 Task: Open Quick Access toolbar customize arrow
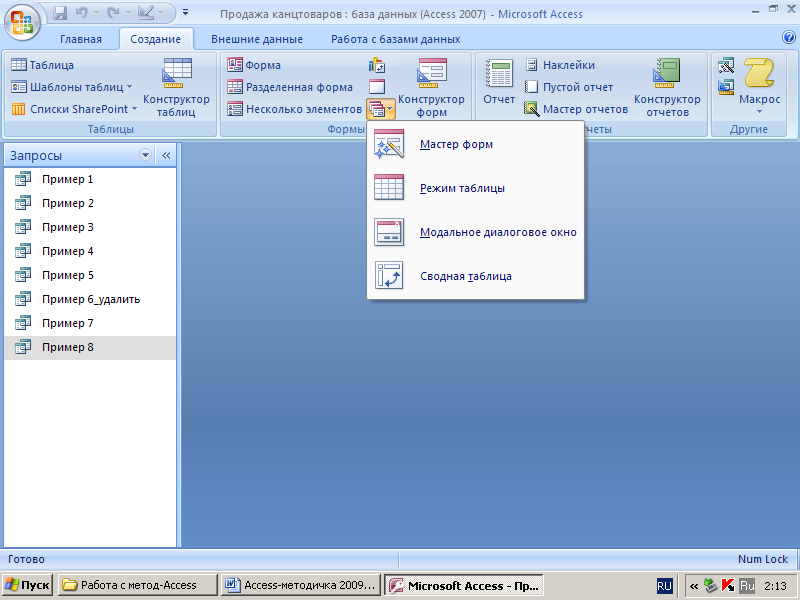pos(186,12)
